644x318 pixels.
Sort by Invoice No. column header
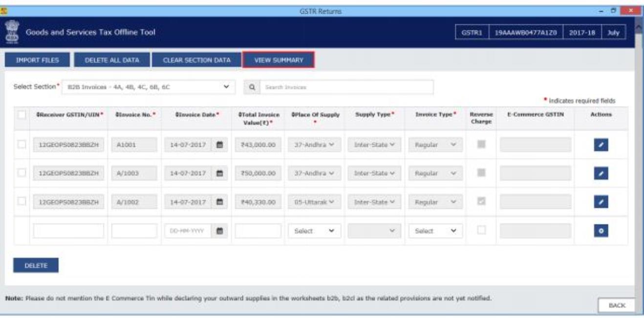pos(135,115)
